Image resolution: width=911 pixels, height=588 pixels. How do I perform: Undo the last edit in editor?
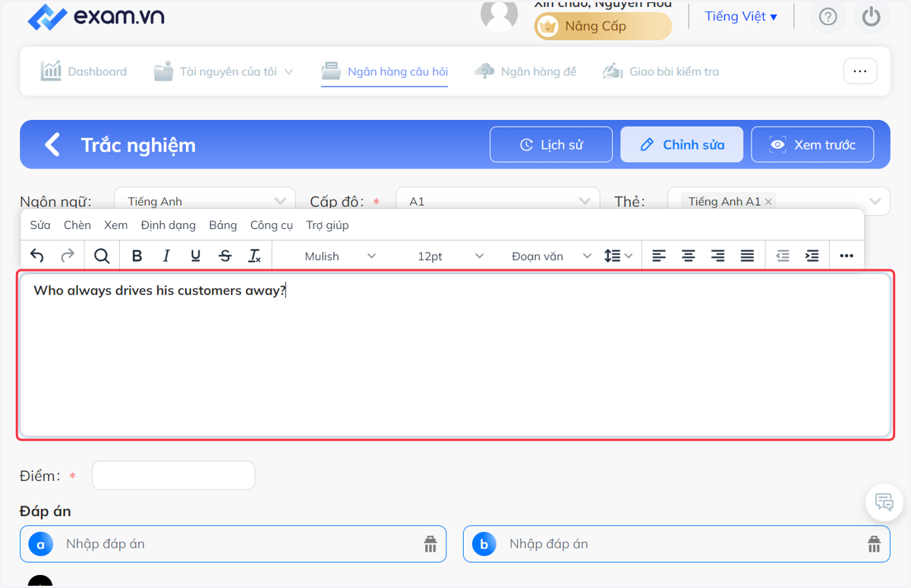[x=36, y=256]
